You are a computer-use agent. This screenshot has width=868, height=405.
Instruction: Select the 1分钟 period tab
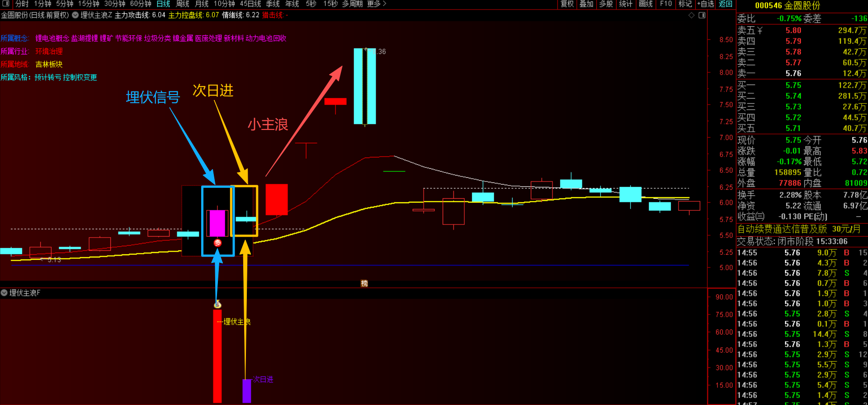click(42, 4)
